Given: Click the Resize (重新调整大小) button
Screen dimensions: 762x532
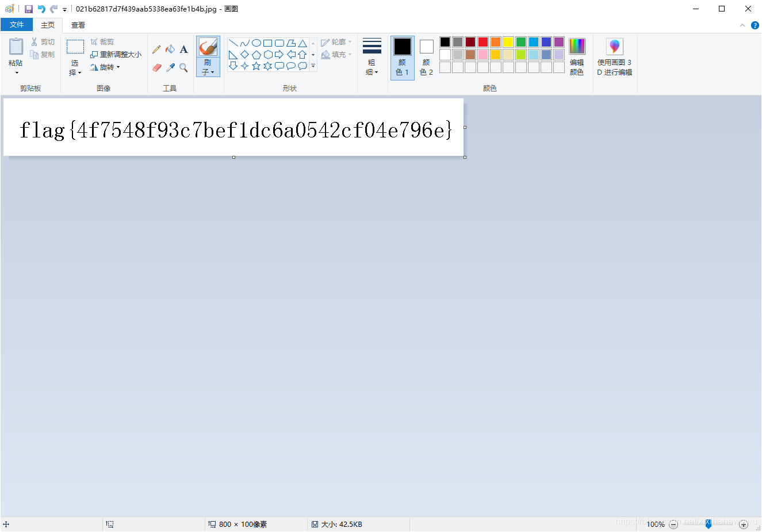Looking at the screenshot, I should [x=116, y=55].
